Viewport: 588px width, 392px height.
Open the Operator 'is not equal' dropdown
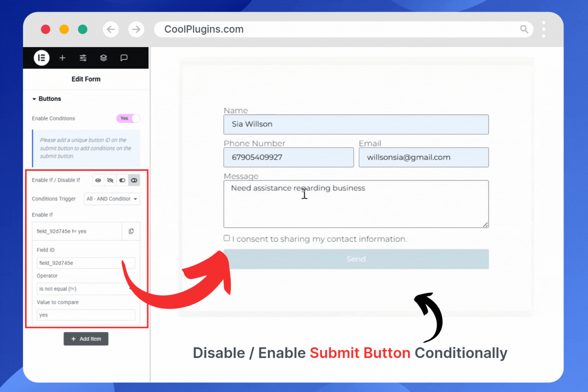click(86, 289)
